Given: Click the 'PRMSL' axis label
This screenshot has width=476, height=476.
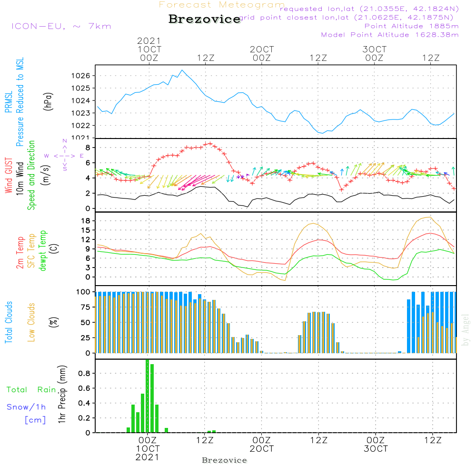Looking at the screenshot, I should (x=9, y=102).
